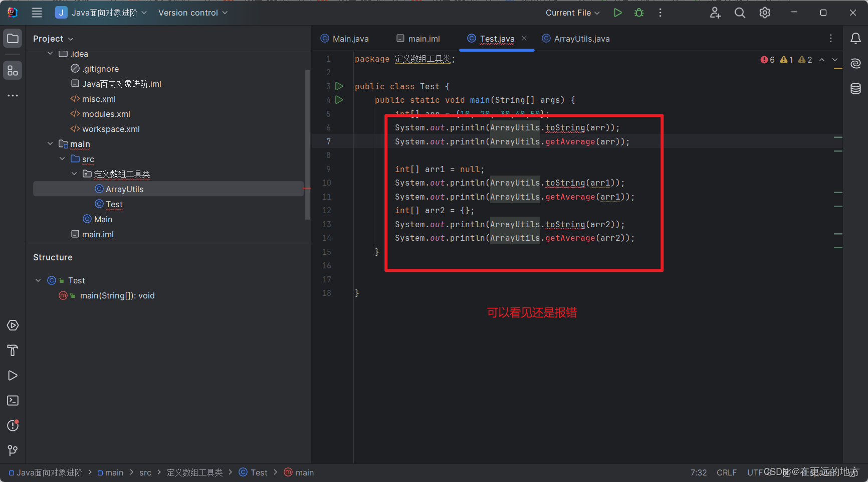The image size is (868, 482).
Task: Run Test class via gutter play icon
Action: (339, 86)
